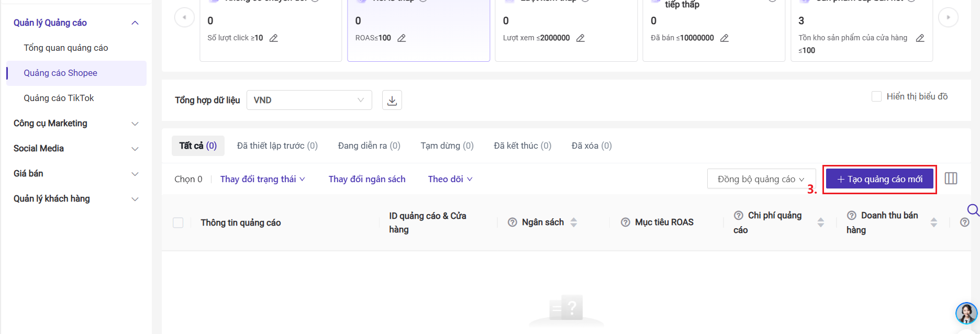
Task: Click Thay đổi ngân sách link
Action: point(367,179)
